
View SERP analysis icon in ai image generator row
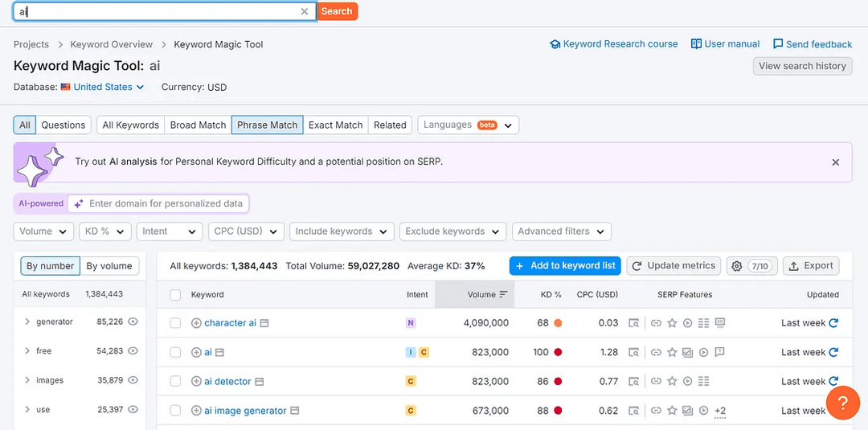point(634,411)
